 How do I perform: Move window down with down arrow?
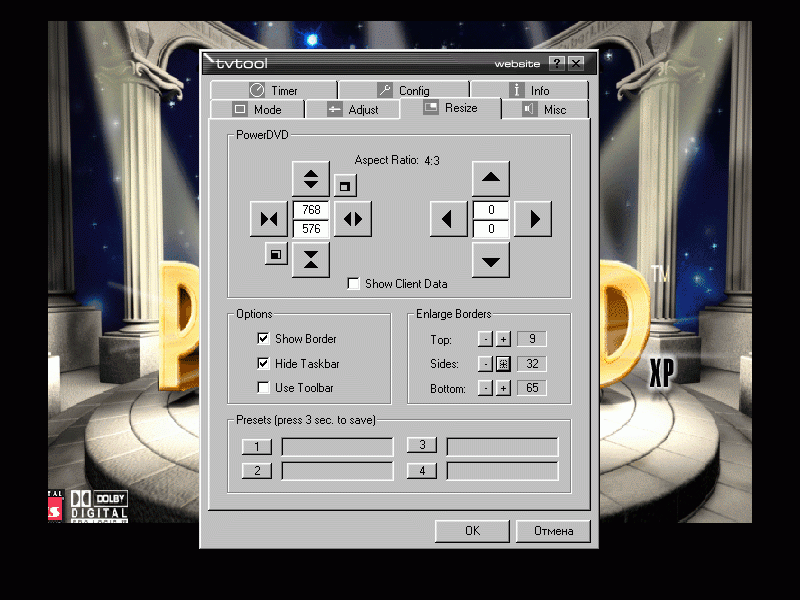click(491, 260)
